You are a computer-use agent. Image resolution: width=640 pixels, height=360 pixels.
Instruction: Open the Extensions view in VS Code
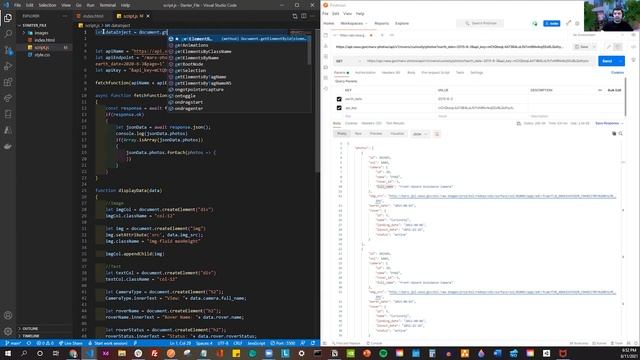pos(8,82)
